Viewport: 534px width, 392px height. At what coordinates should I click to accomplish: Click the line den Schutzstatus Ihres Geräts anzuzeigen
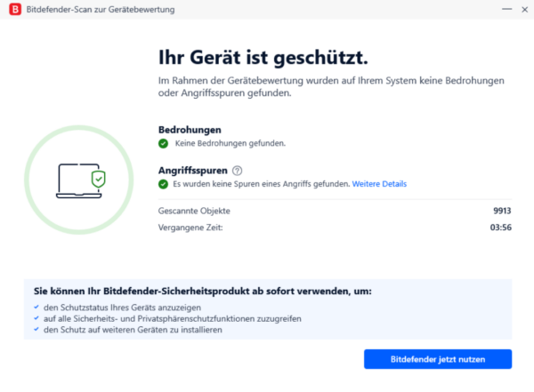point(122,308)
